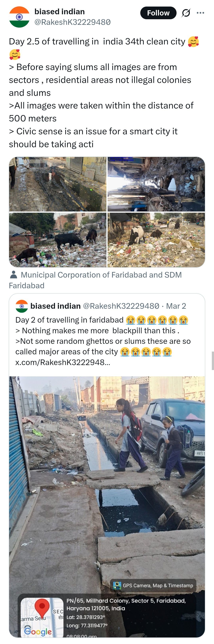Follow the biased indian account
Viewport: 214px width, 644px height.
158,13
